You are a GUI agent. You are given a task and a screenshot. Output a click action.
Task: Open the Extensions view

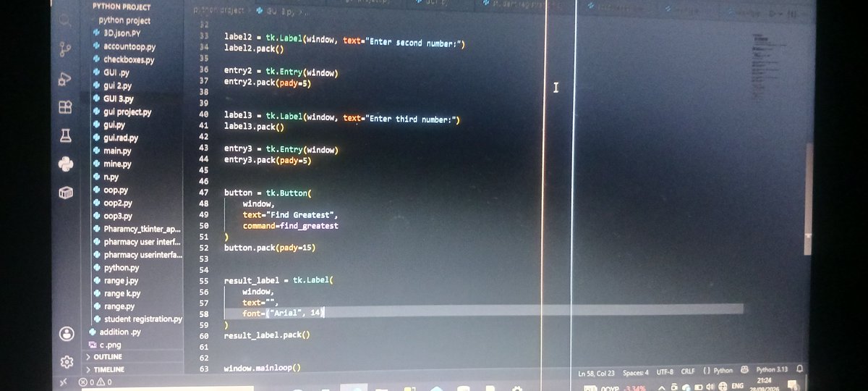(x=65, y=107)
